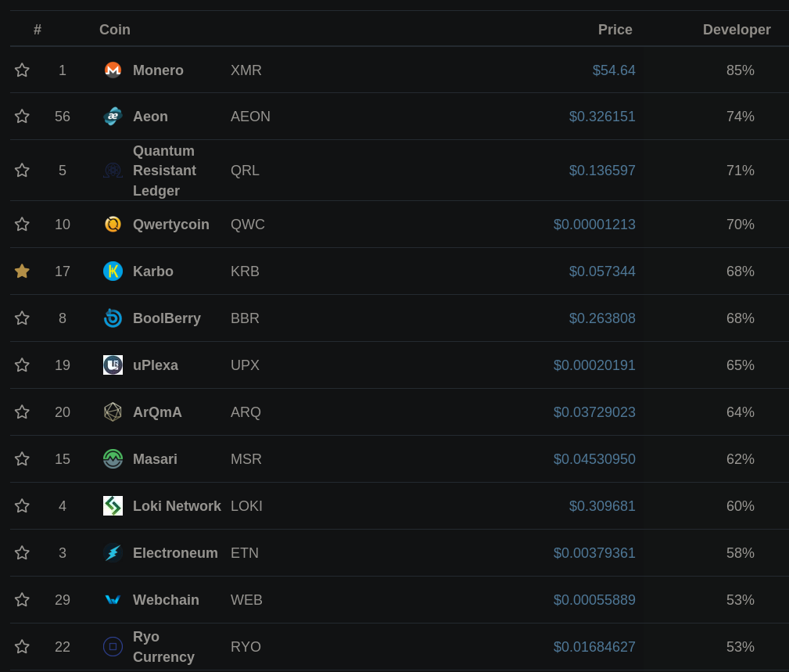This screenshot has height=672, width=789.
Task: Toggle favorite star for Qwertycoin
Action: point(22,224)
